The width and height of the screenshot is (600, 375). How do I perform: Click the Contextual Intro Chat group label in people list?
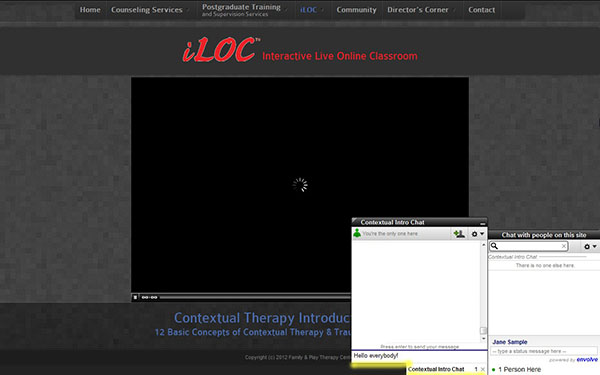pyautogui.click(x=513, y=257)
